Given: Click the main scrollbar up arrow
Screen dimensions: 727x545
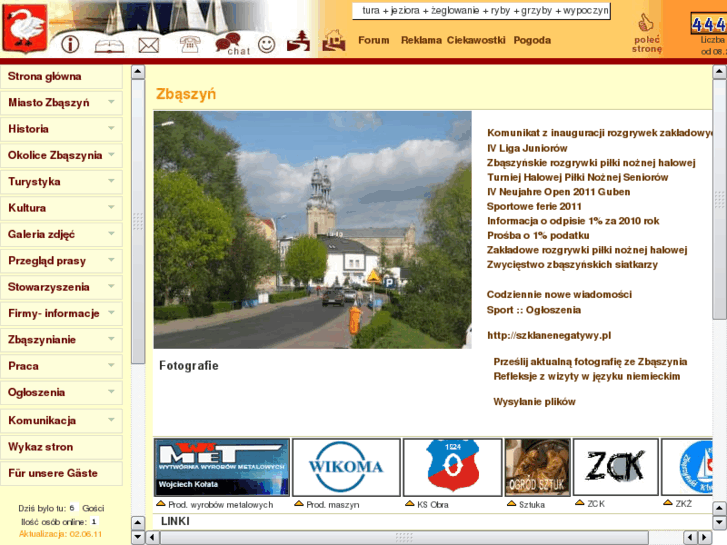Looking at the screenshot, I should click(x=719, y=72).
